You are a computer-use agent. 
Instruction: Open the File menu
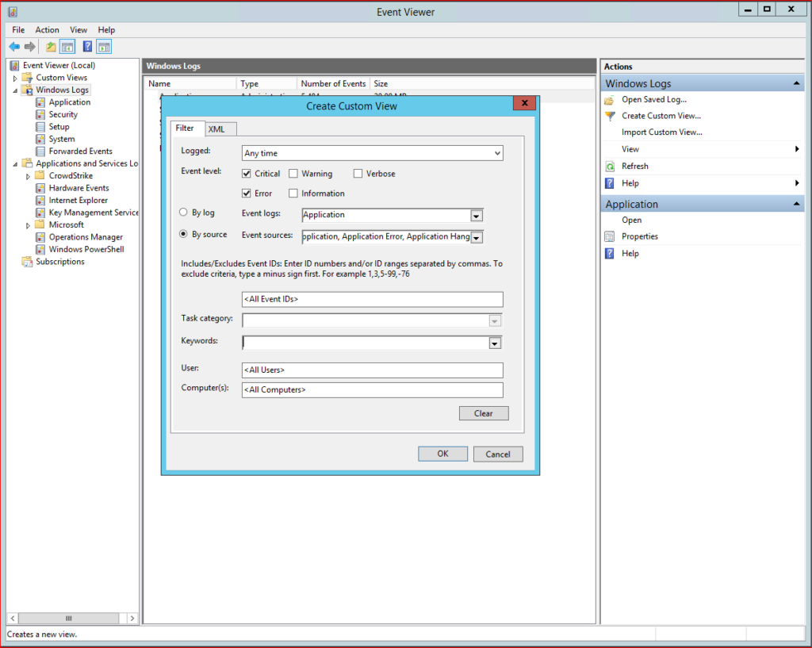pos(19,30)
